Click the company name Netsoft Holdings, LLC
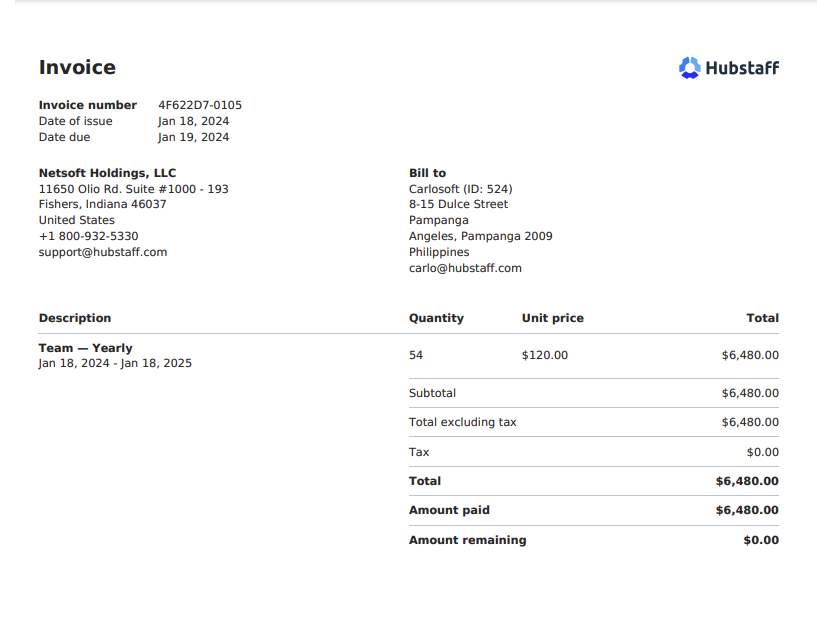Screen dimensions: 817x638 pyautogui.click(x=107, y=173)
